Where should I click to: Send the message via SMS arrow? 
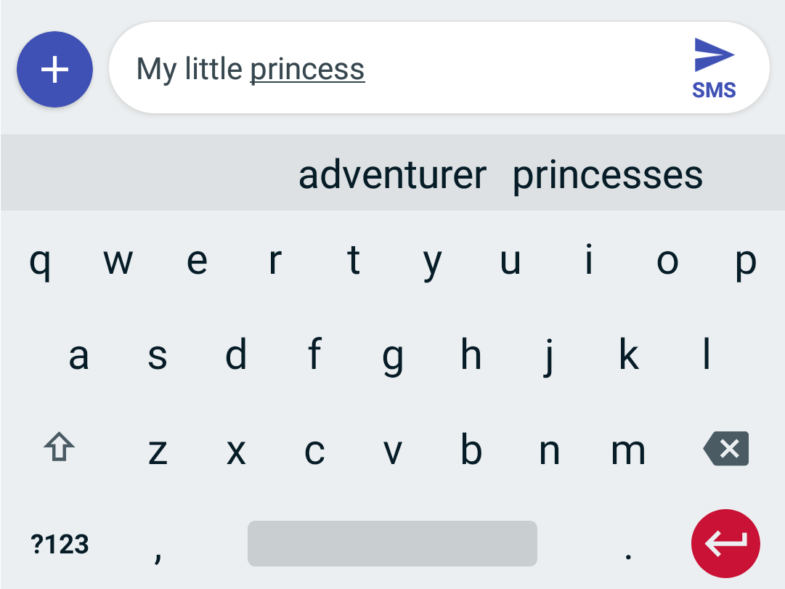coord(714,69)
